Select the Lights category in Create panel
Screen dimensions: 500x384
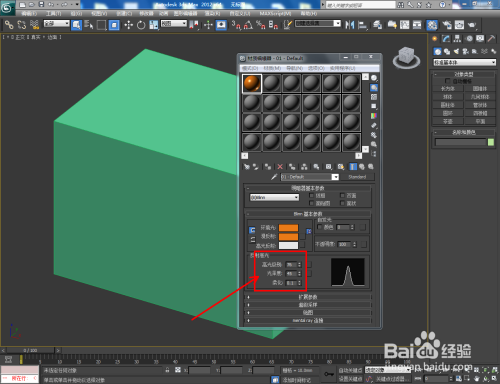(456, 51)
